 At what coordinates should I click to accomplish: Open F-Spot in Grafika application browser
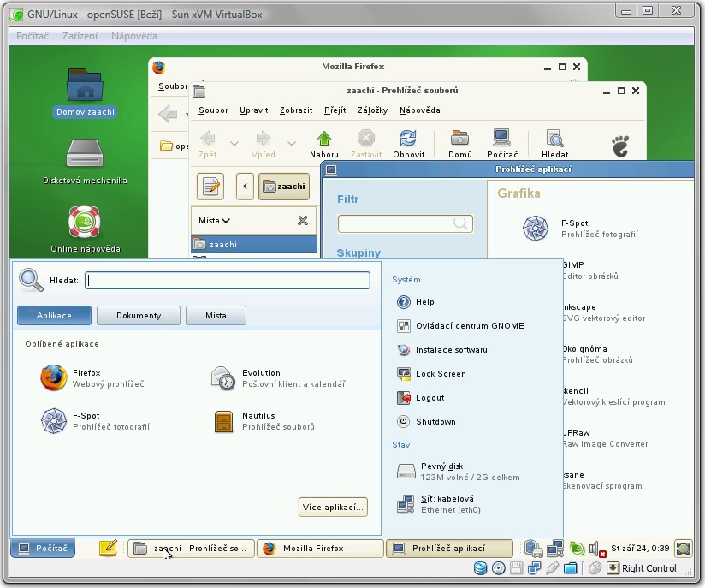point(580,228)
